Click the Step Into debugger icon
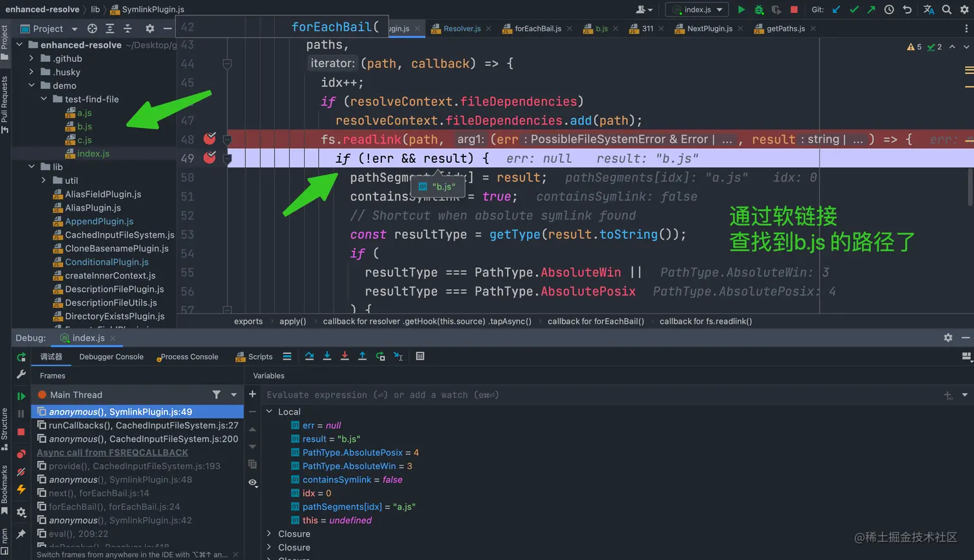 327,357
